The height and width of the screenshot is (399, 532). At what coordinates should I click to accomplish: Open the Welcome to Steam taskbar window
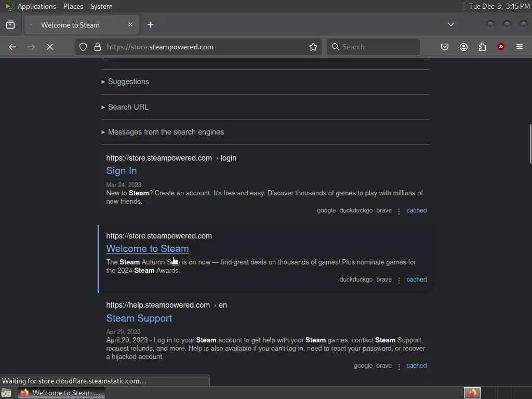click(x=61, y=393)
